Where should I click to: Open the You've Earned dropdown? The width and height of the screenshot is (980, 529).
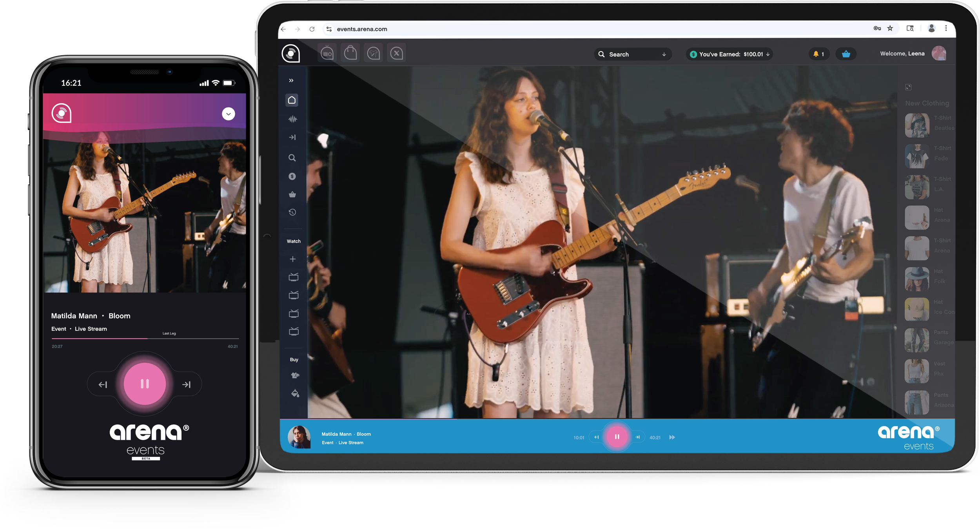(x=730, y=54)
